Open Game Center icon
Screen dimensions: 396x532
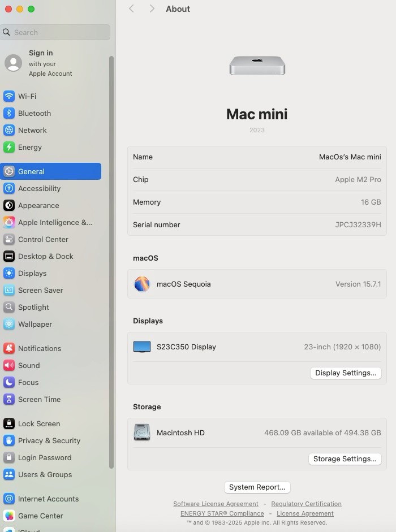9,516
